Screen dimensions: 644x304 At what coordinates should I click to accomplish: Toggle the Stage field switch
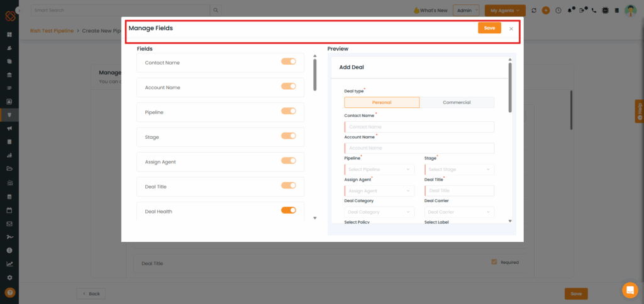[288, 136]
